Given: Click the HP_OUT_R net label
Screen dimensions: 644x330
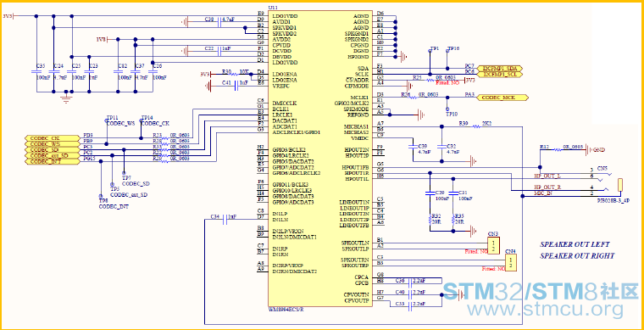Looking at the screenshot, I should [x=547, y=187].
